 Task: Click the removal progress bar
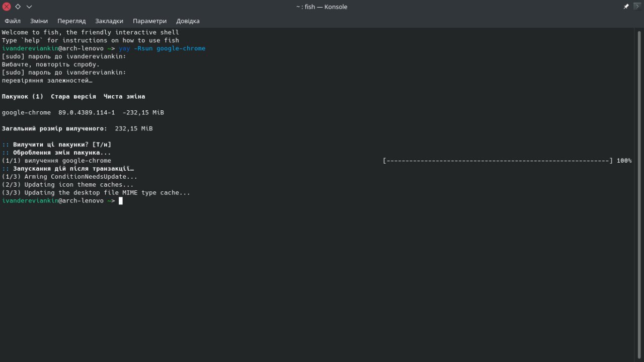tap(498, 161)
